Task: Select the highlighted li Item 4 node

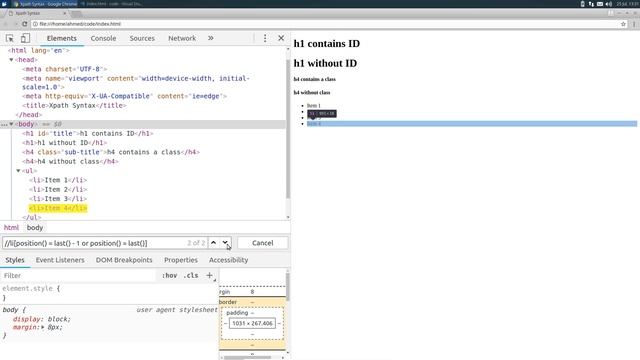Action: (58, 208)
